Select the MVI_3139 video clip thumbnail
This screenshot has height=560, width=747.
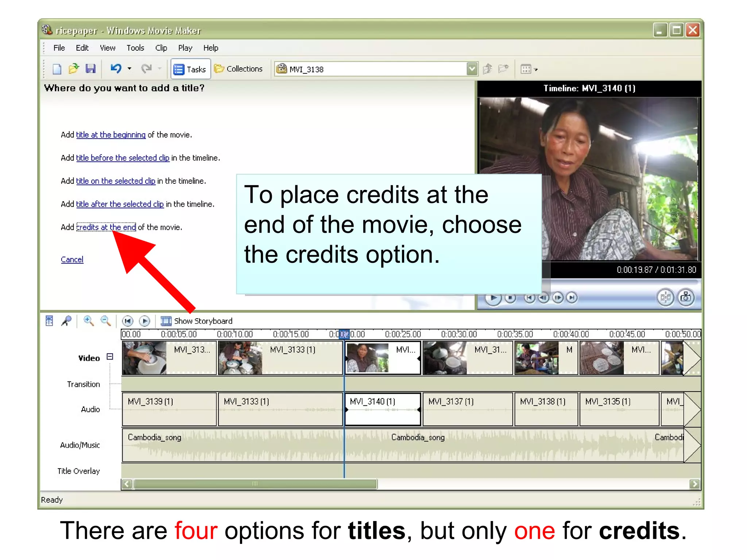(x=144, y=358)
